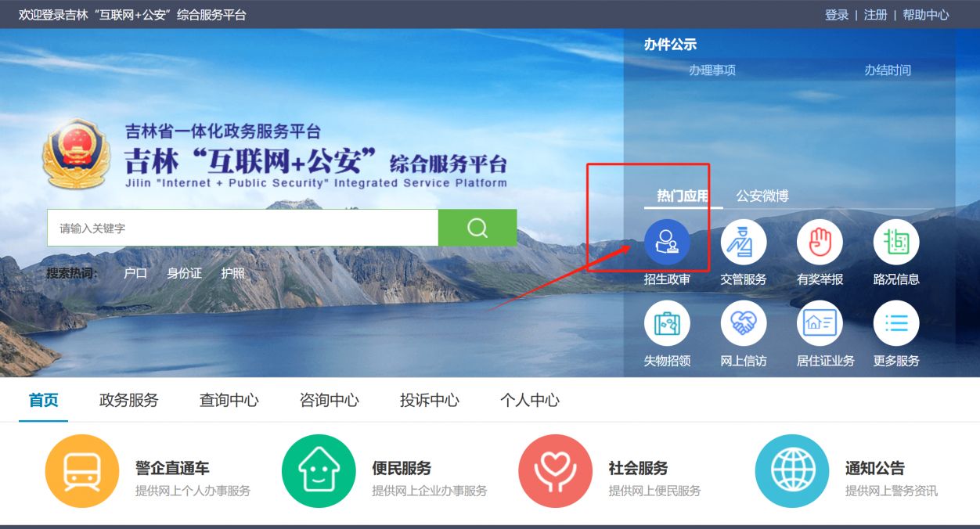Open the 路况信息 road info icon
The image size is (980, 529).
click(896, 242)
